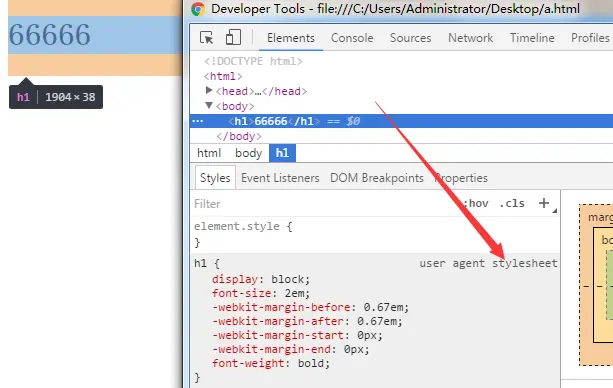This screenshot has width=613, height=388.
Task: Open the Properties sub-tab
Action: pos(461,178)
